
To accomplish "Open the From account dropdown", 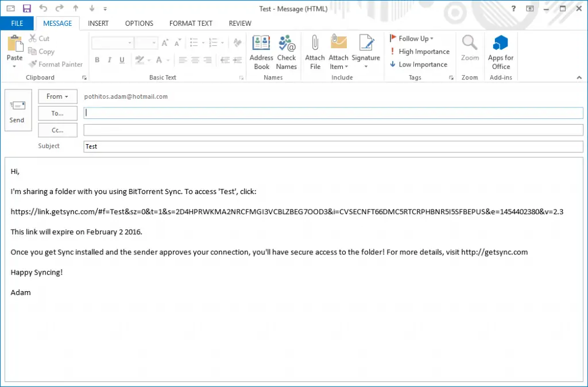I will (57, 96).
